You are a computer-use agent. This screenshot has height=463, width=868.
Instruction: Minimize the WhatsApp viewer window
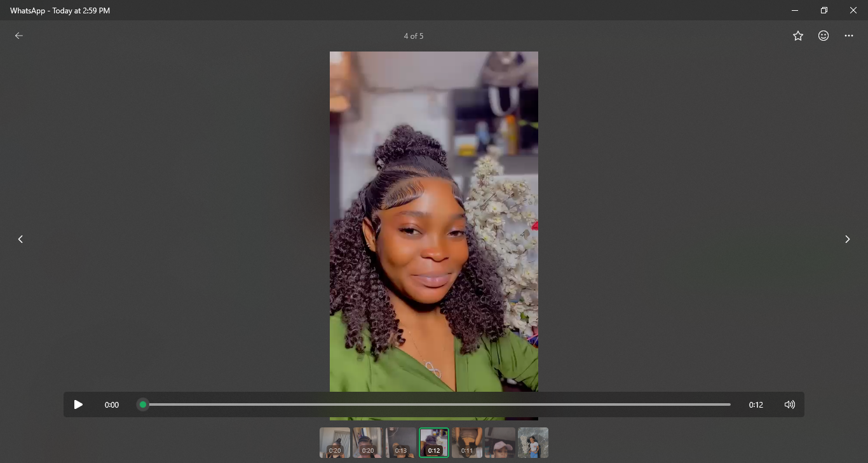[795, 10]
